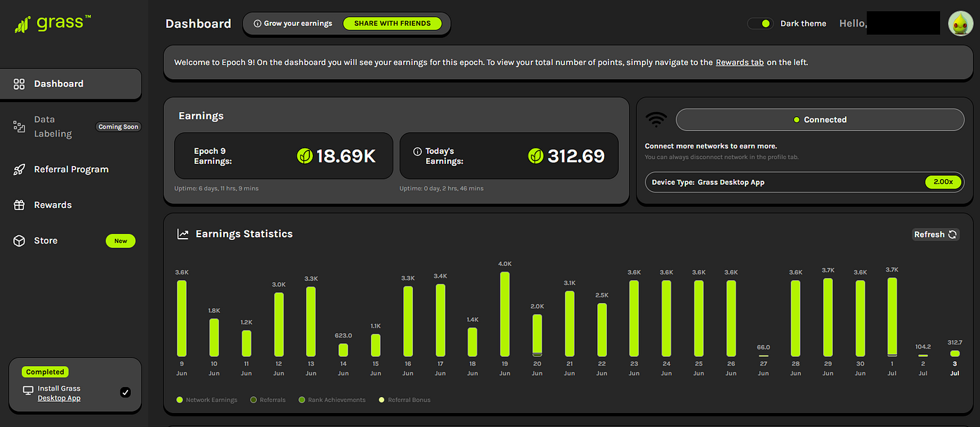Click the 1.8K value above 10 Jun
The width and height of the screenshot is (980, 427).
(213, 310)
